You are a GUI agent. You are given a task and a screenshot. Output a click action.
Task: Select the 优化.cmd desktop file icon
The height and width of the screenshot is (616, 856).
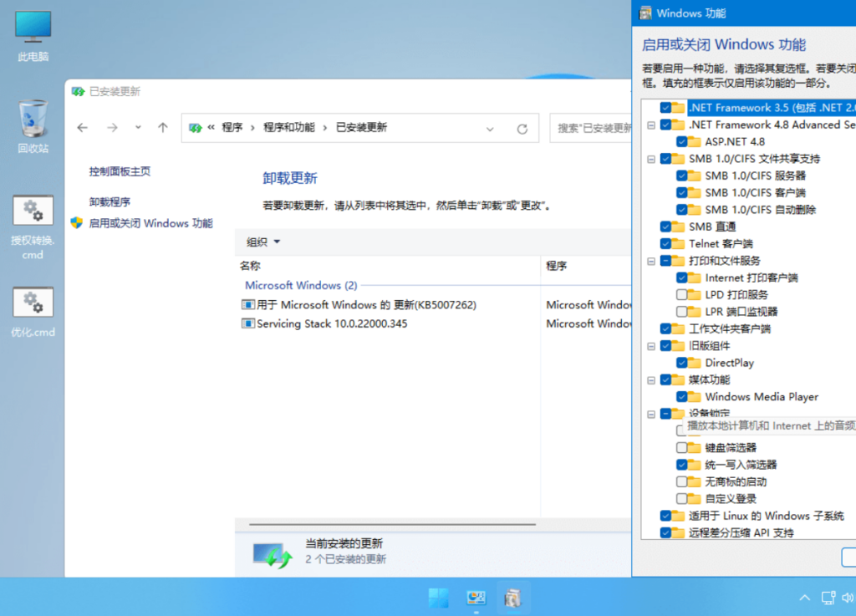[33, 312]
